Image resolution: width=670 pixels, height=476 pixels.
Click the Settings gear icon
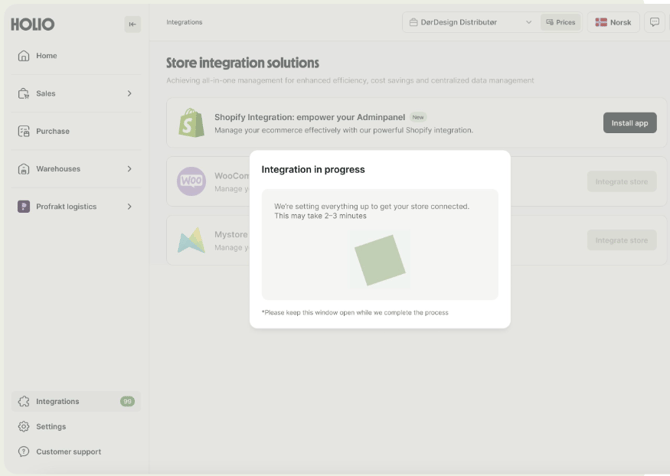(x=24, y=427)
